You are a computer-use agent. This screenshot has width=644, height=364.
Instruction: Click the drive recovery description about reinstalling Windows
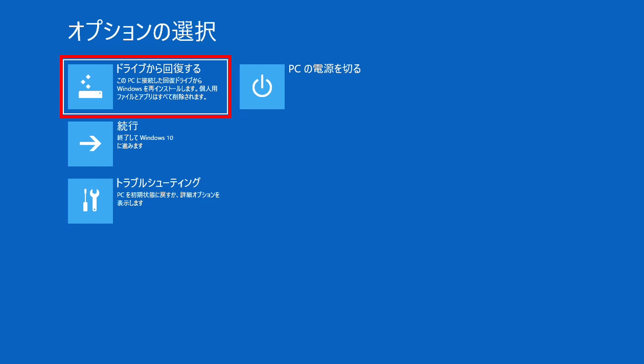[x=167, y=89]
